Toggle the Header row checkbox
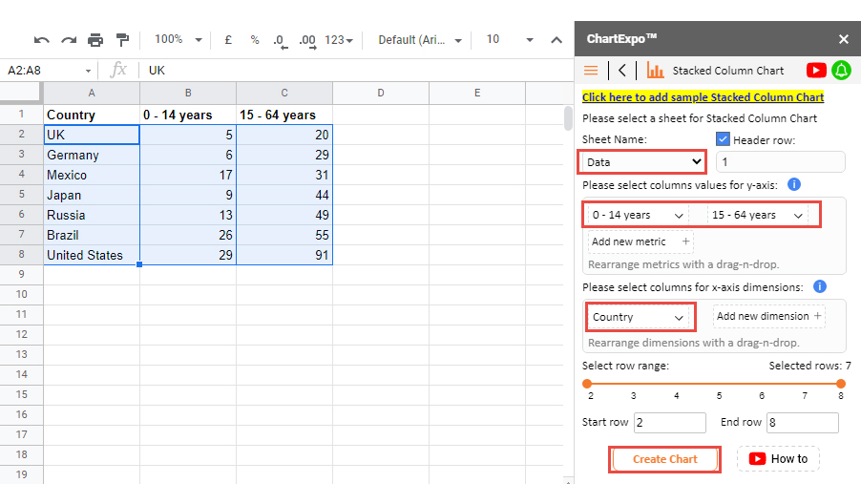Screen dimensions: 861x504 [x=723, y=139]
